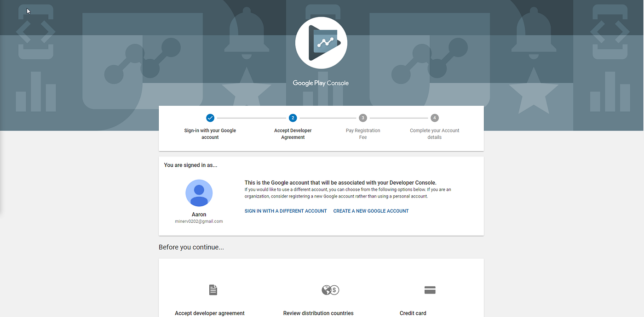Click the Before you continue heading
The image size is (644, 317).
coord(191,247)
